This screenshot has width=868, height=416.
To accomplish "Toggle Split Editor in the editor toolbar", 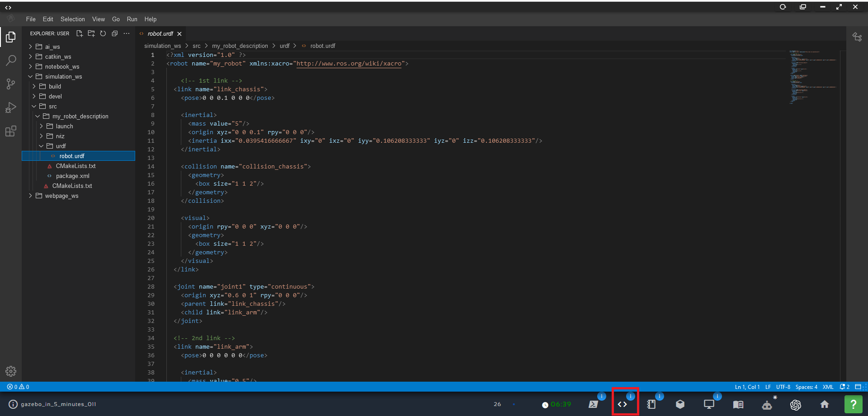I will pyautogui.click(x=858, y=37).
